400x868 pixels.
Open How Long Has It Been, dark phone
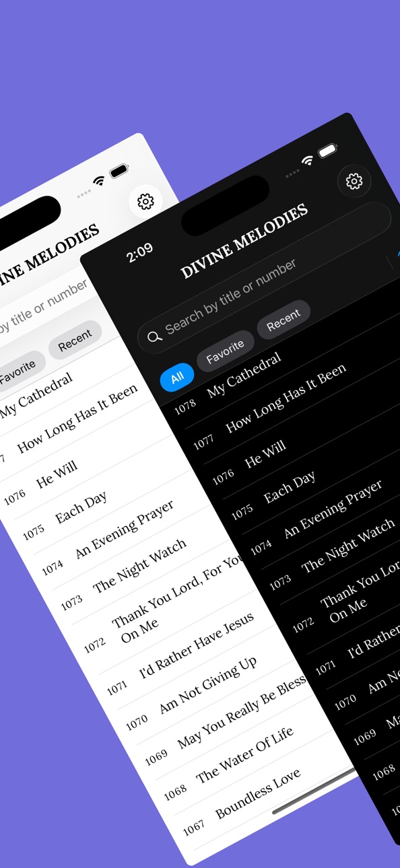coord(286,398)
